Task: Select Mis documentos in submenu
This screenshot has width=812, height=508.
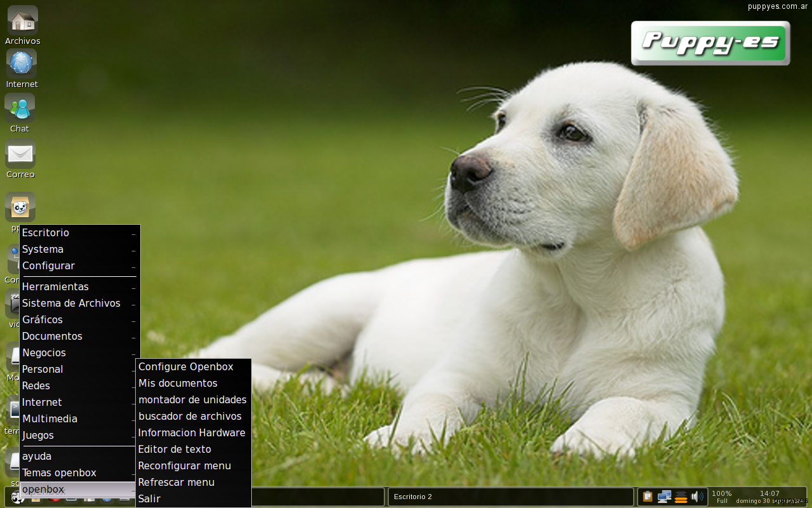Action: [193, 384]
